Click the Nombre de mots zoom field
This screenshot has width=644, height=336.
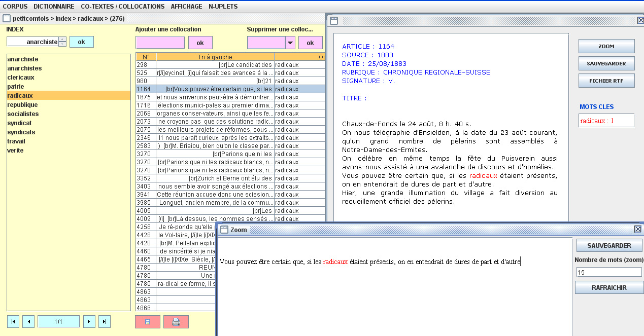click(608, 272)
